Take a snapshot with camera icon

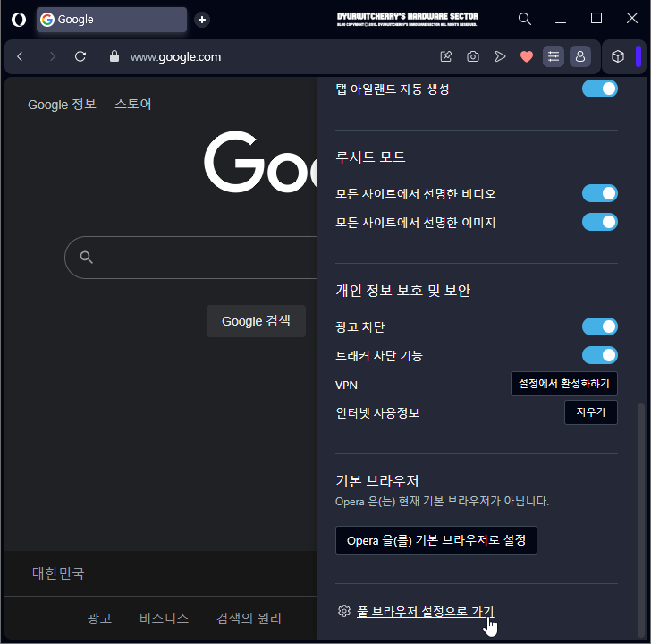pos(473,56)
